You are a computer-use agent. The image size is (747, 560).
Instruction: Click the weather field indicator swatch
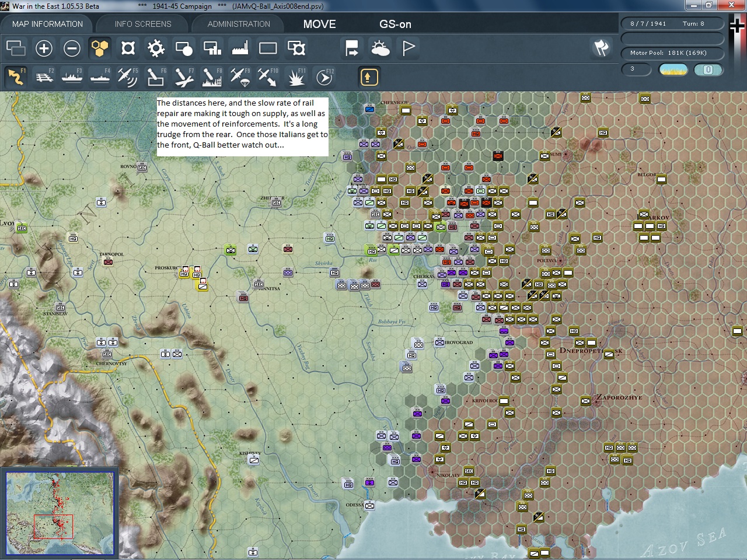[x=673, y=69]
